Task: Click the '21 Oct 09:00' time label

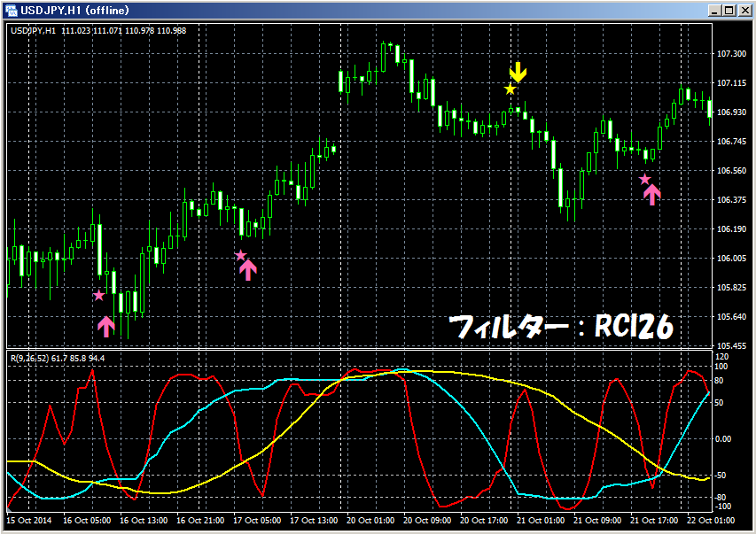Action: (597, 521)
